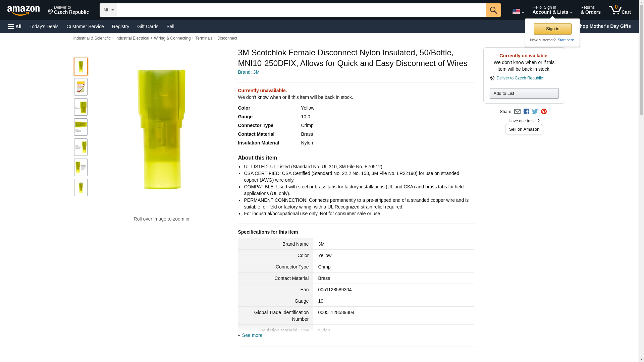644x362 pixels.
Task: Go to Gift Cards
Action: pyautogui.click(x=148, y=26)
